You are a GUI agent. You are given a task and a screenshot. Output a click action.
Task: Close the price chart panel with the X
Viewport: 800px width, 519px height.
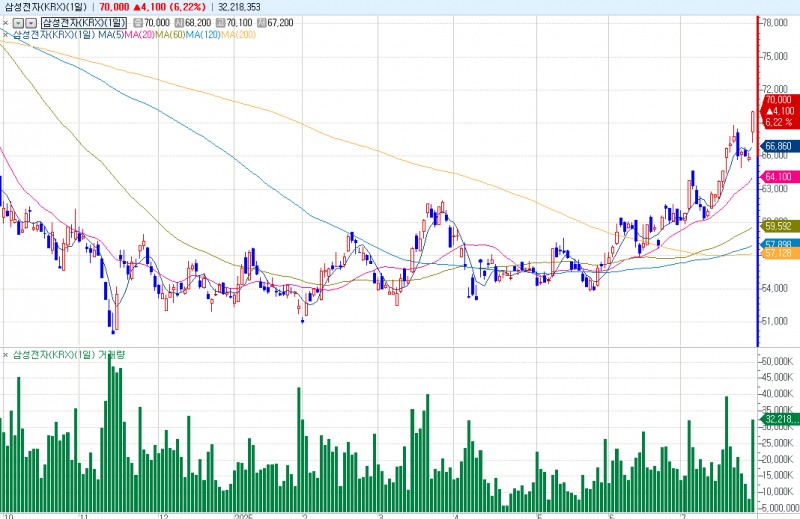click(x=5, y=22)
